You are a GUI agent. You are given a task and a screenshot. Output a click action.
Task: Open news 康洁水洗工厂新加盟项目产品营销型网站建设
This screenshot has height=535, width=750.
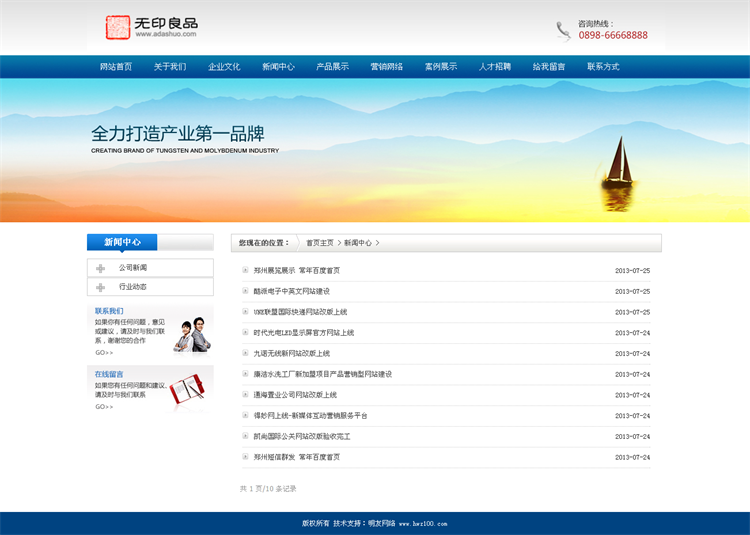(x=323, y=374)
